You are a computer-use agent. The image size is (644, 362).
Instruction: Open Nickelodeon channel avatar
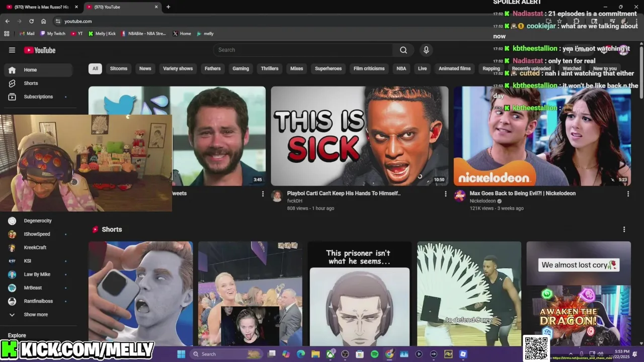point(459,196)
